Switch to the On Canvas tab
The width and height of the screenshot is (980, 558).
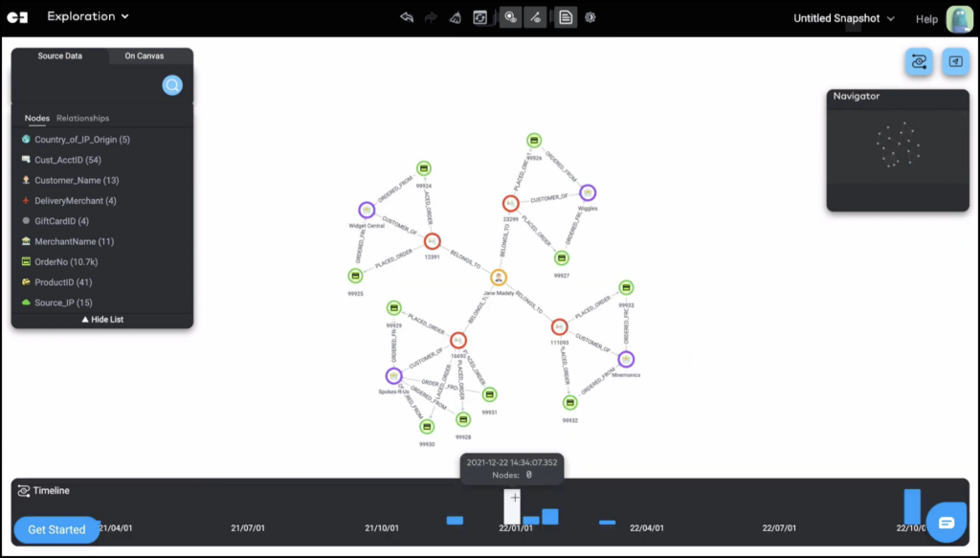coord(144,56)
